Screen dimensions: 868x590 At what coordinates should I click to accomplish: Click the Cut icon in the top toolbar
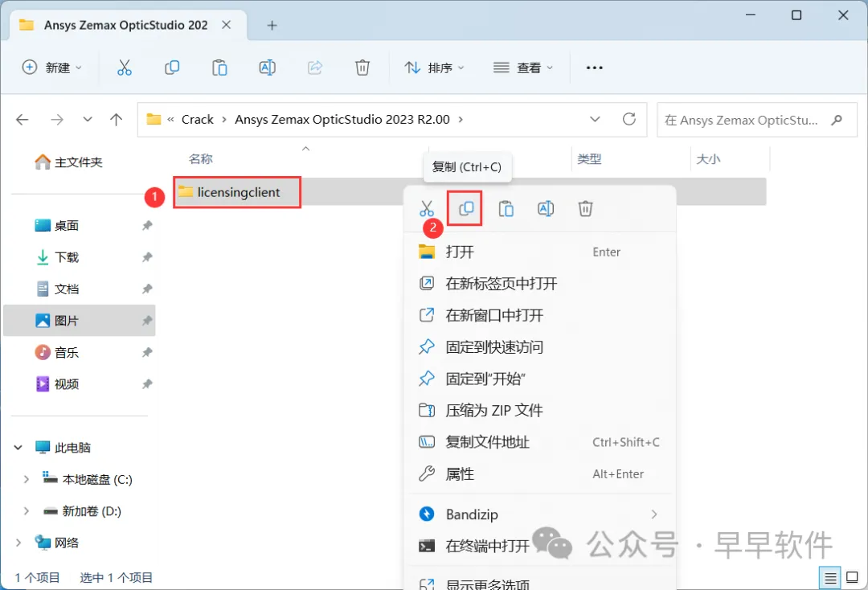[124, 68]
